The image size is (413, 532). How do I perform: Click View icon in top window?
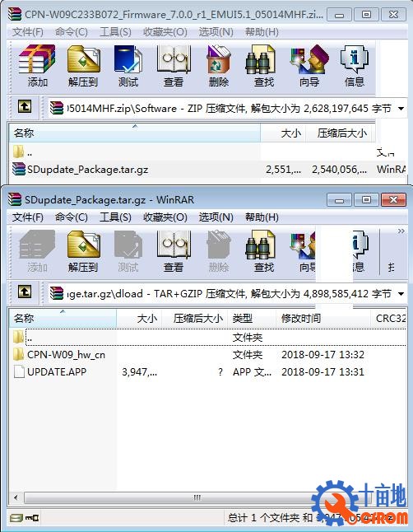(174, 66)
